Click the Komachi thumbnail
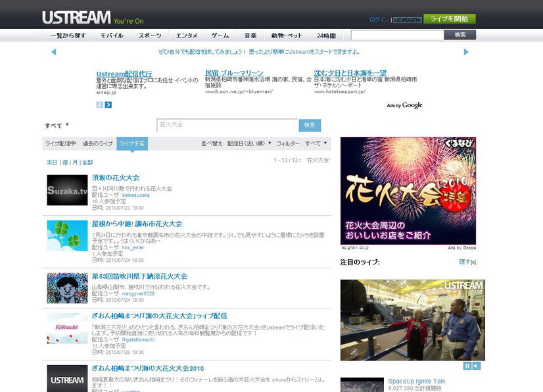 67,328
